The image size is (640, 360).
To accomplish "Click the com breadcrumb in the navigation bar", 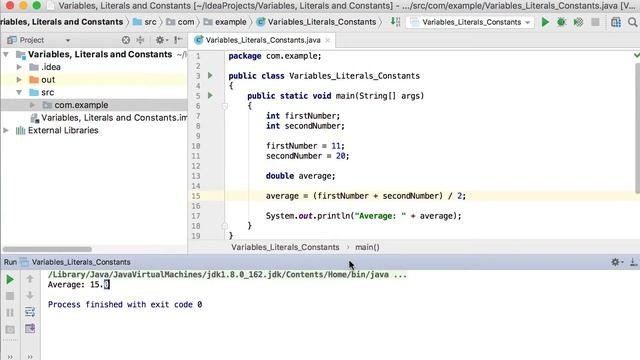I will click(x=180, y=22).
